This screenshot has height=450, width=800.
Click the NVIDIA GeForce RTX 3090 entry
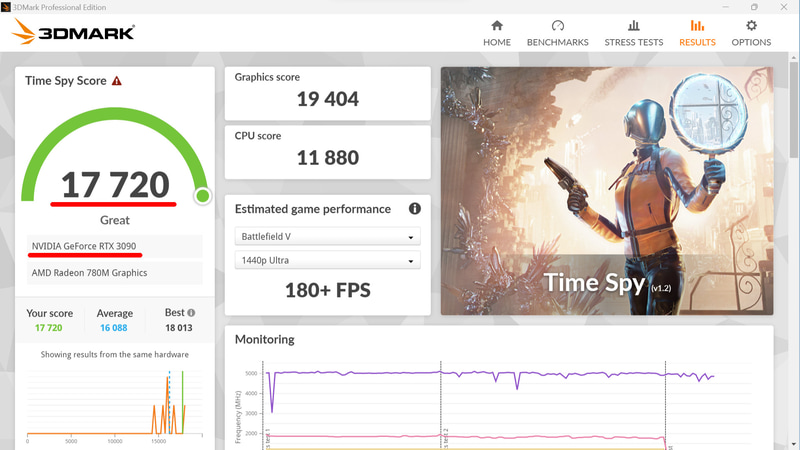point(115,246)
